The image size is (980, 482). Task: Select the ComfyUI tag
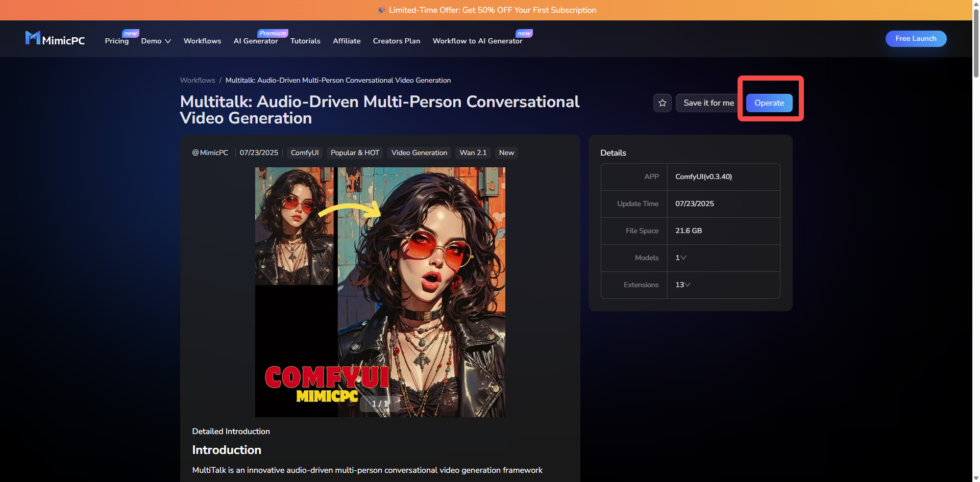(x=305, y=153)
